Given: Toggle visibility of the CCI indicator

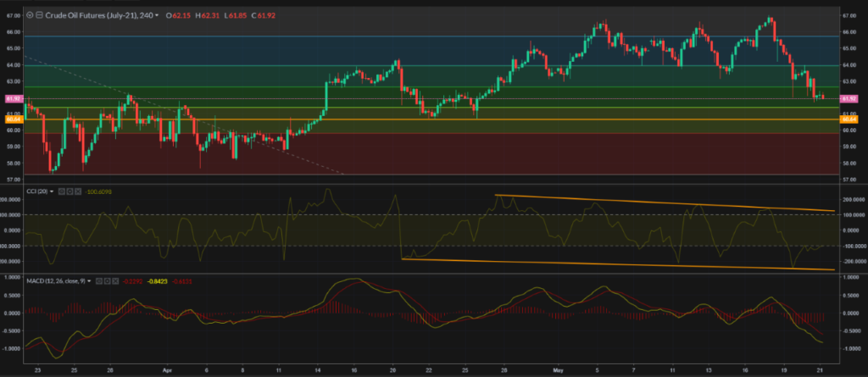Looking at the screenshot, I should coord(62,191).
